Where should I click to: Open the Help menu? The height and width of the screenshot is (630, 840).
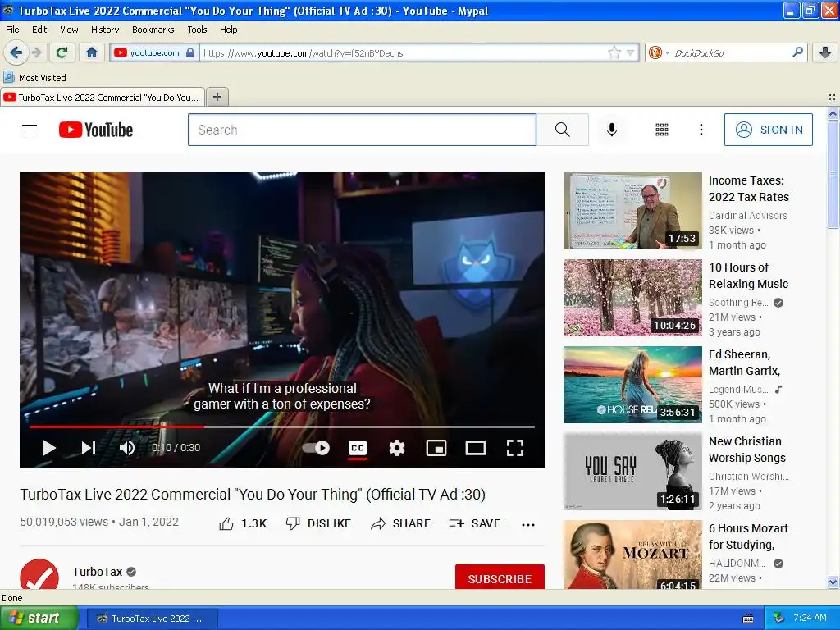tap(228, 30)
